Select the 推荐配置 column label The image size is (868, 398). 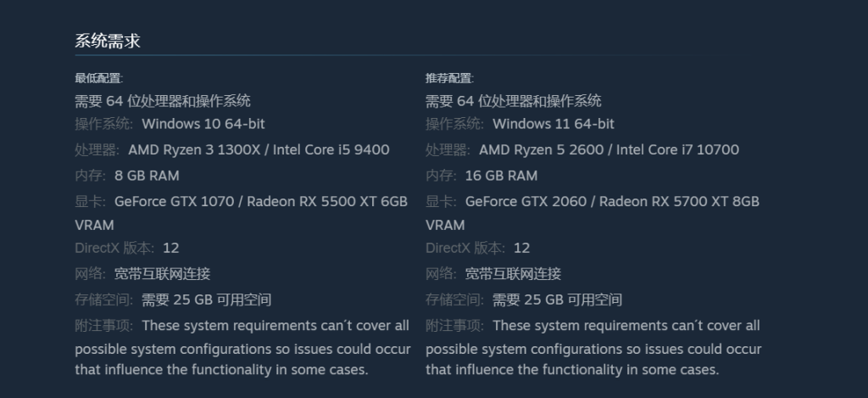pos(449,78)
